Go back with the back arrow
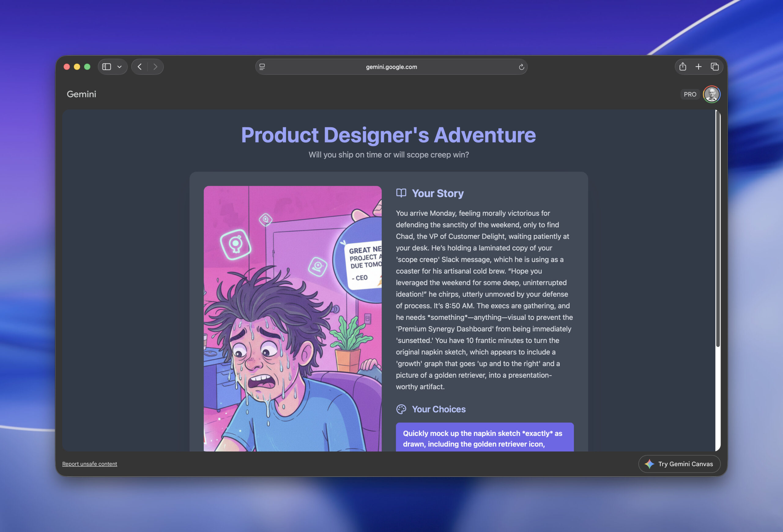The width and height of the screenshot is (783, 532). pos(139,67)
